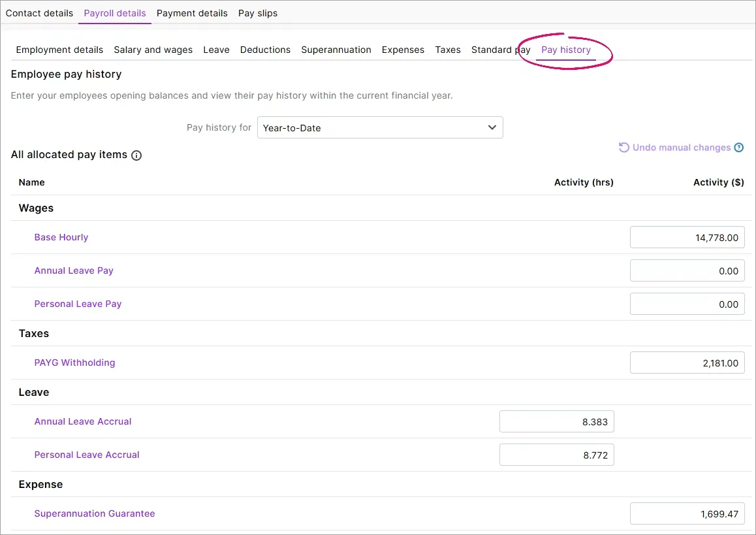Viewport: 756px width, 535px height.
Task: Select the Leave sub-tab
Action: (216, 50)
